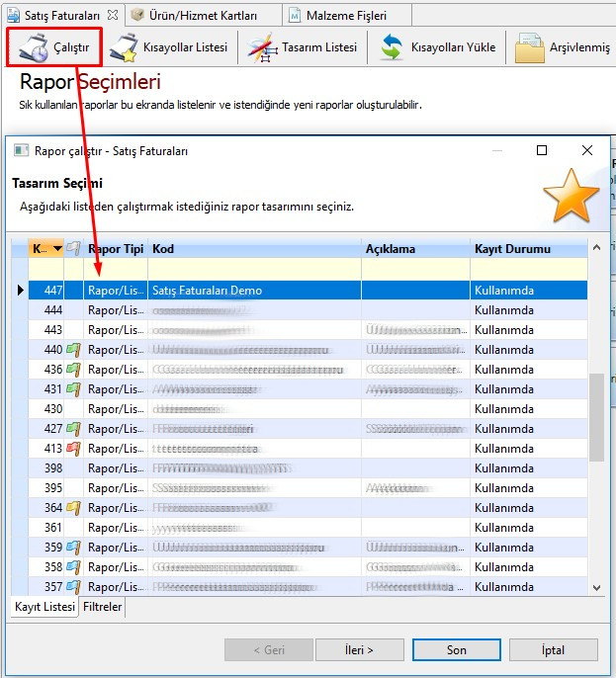
Task: Cancel the dialog with İptal
Action: [x=554, y=650]
